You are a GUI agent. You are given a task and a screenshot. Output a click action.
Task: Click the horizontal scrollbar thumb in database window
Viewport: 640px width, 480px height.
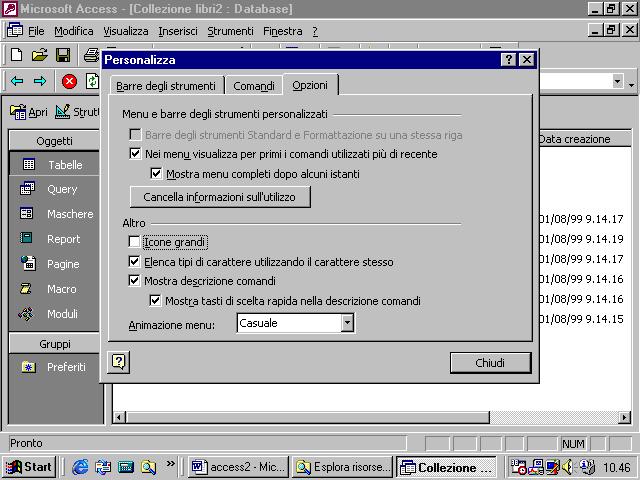coord(308,417)
